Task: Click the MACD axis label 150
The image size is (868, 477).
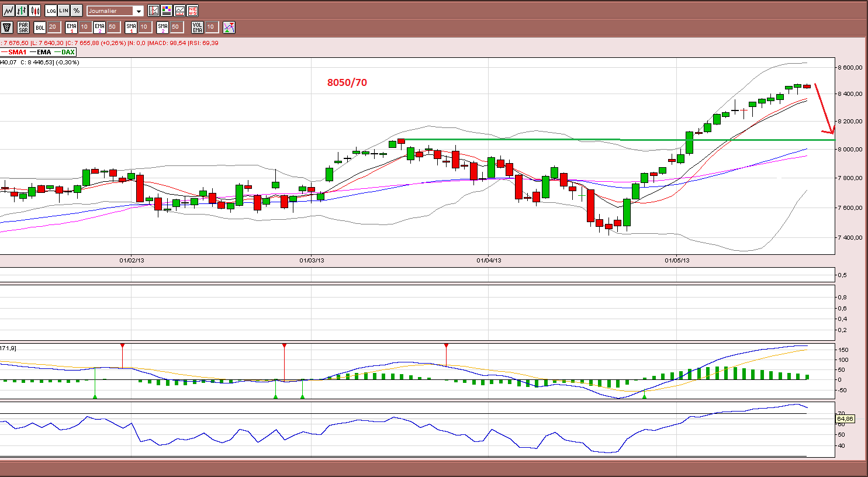Action: click(843, 350)
